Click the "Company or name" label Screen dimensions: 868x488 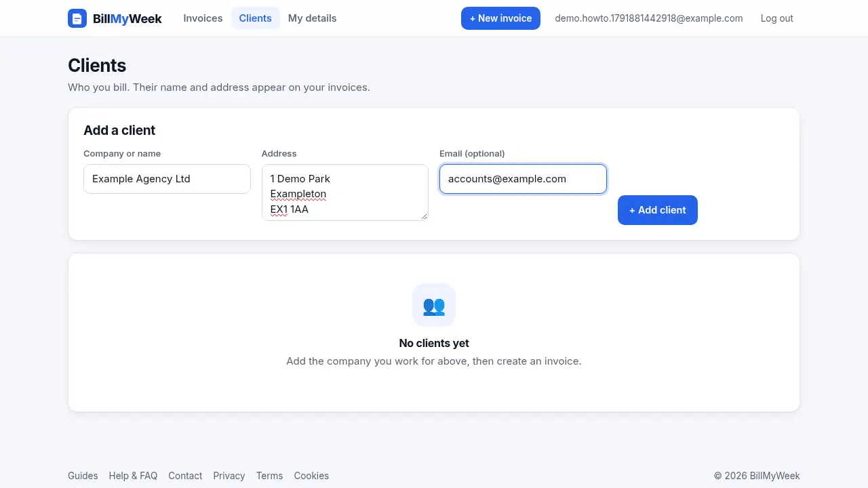coord(122,154)
